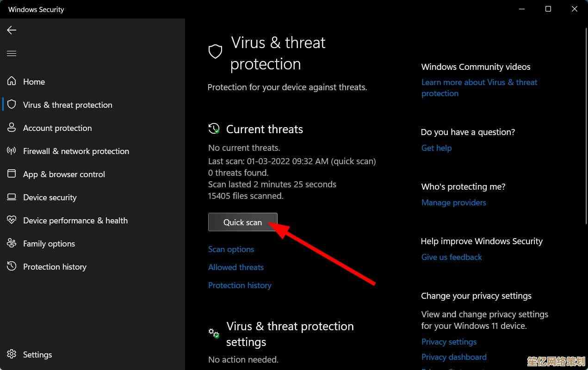The image size is (588, 370).
Task: Click the Device performance heart icon
Action: (12, 220)
